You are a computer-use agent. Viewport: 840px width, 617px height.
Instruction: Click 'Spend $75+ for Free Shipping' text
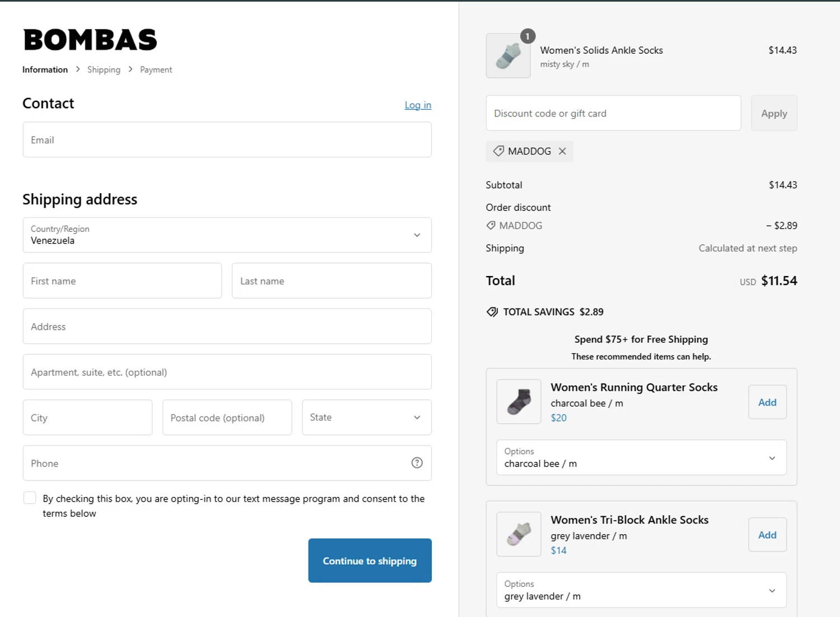641,339
